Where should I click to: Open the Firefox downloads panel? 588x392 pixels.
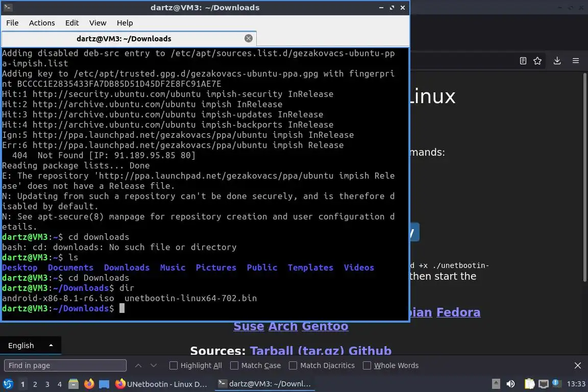(x=557, y=61)
